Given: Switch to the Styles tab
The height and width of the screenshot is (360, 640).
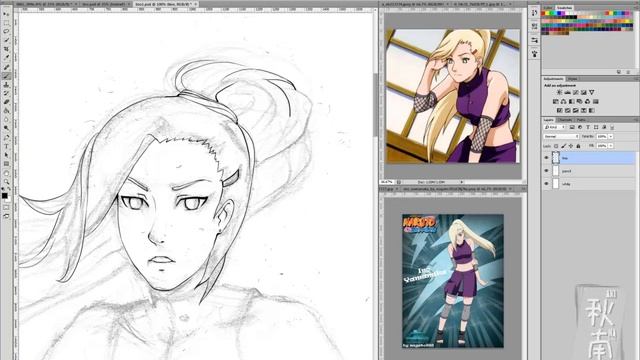Looking at the screenshot, I should point(573,79).
